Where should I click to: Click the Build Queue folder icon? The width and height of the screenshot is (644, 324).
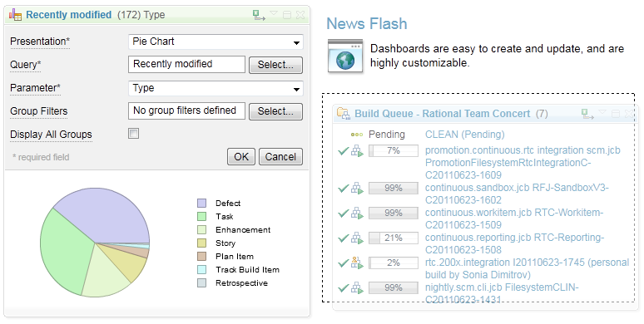(343, 114)
